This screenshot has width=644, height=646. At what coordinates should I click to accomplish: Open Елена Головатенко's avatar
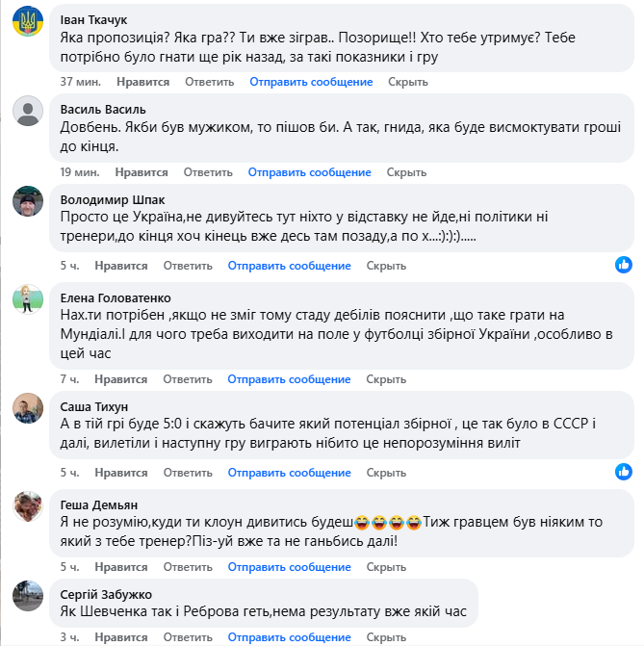27,297
